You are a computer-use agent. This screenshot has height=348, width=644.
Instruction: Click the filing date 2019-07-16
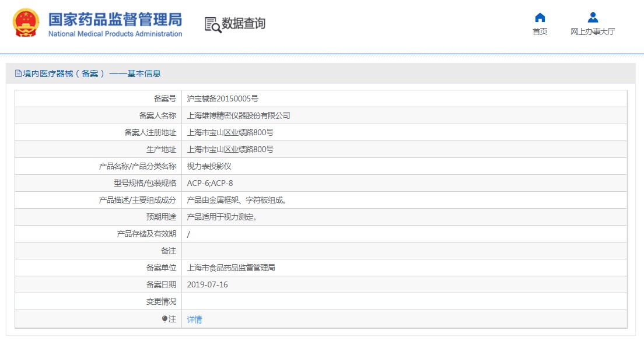(207, 284)
